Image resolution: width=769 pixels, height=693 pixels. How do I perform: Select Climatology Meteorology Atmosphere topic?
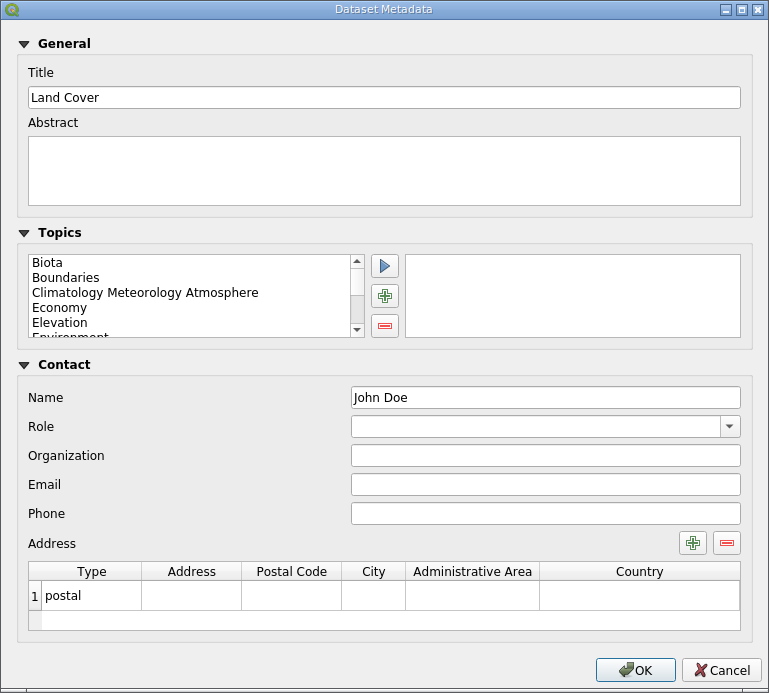145,293
